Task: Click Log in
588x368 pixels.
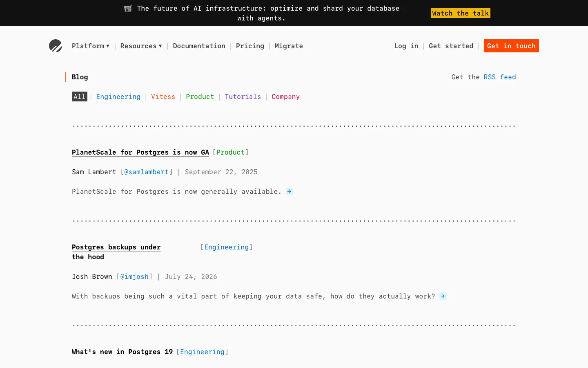Action: [406, 46]
